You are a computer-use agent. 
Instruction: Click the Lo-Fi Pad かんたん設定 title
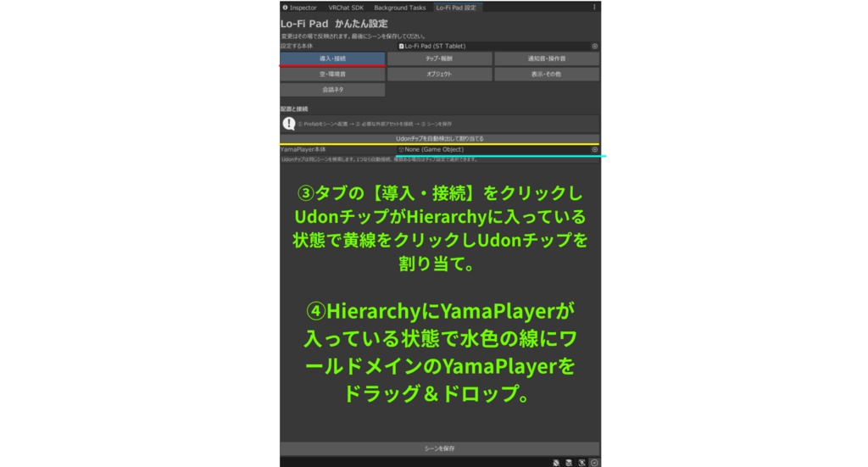point(334,24)
